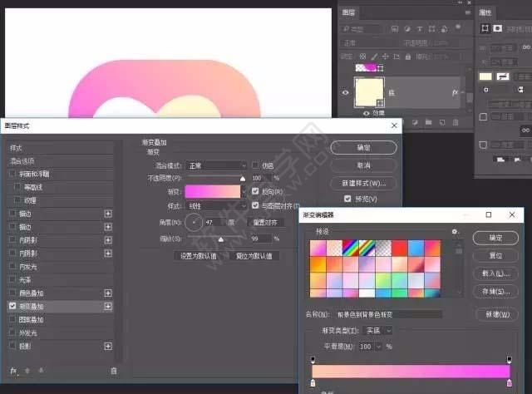
Task: Lock all padlock icon in Layers panel
Action: (408, 57)
